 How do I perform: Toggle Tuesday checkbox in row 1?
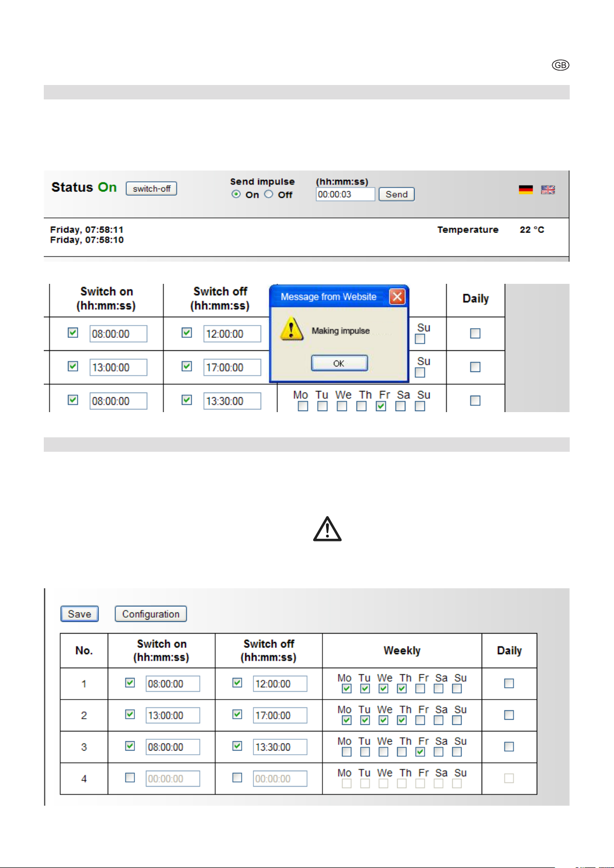click(365, 689)
